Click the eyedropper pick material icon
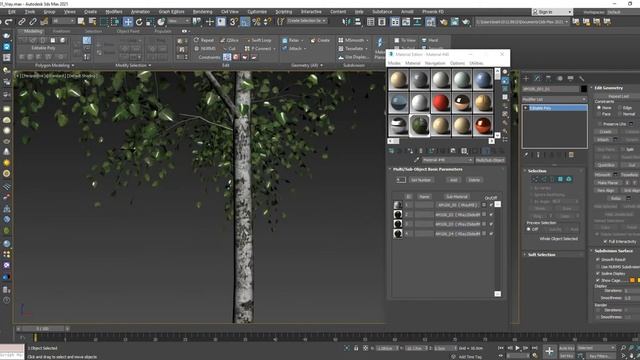Viewport: 640px width, 360px height. click(x=417, y=160)
